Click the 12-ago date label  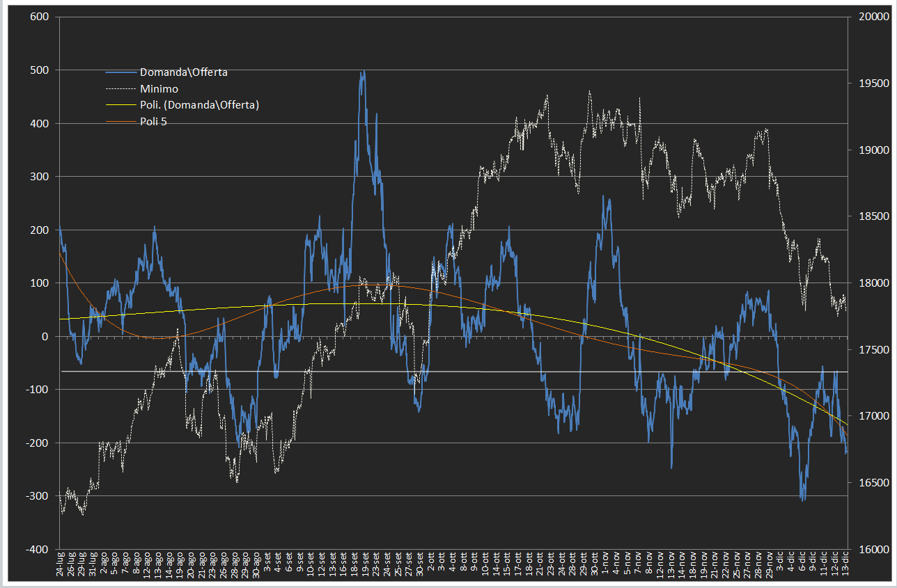pyautogui.click(x=147, y=565)
